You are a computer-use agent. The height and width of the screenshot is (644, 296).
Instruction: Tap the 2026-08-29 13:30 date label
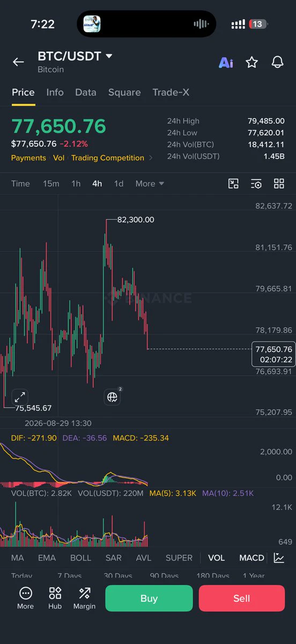(58, 423)
